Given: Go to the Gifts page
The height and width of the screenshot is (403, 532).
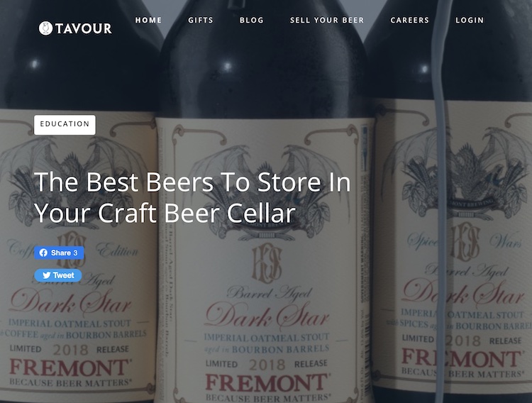Looking at the screenshot, I should [x=201, y=21].
